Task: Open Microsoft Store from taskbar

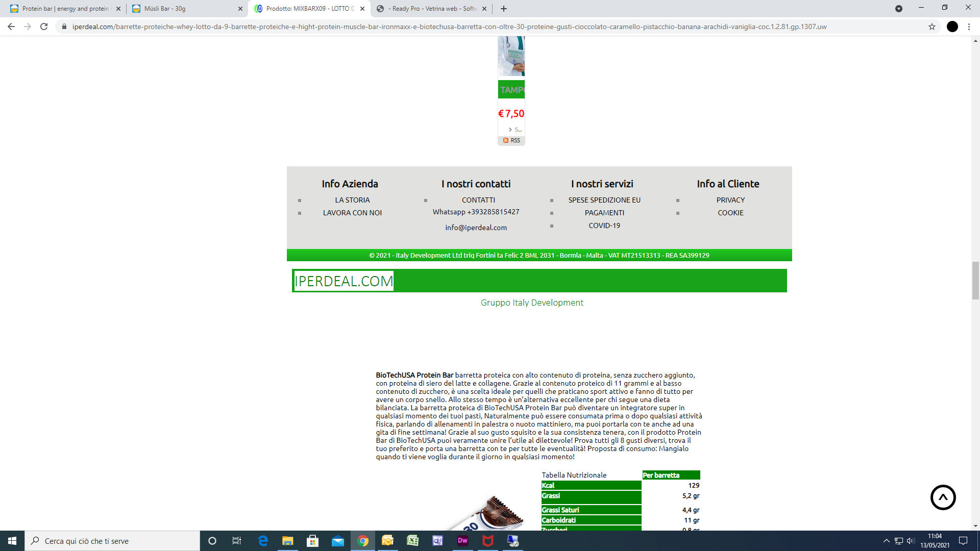Action: point(312,541)
